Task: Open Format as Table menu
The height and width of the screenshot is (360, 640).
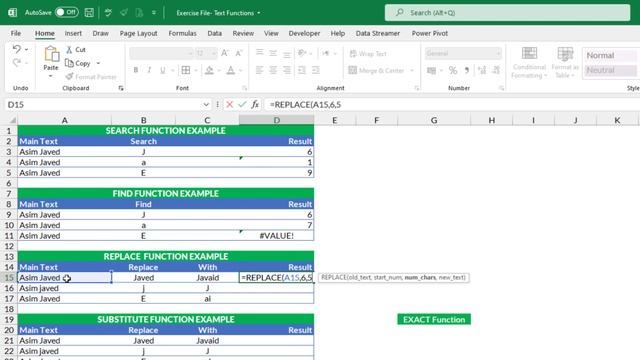Action: point(565,62)
